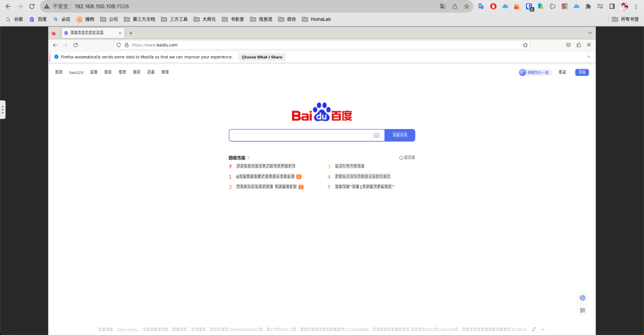
Task: Open the 谷歌 bookmark
Action: 14,19
